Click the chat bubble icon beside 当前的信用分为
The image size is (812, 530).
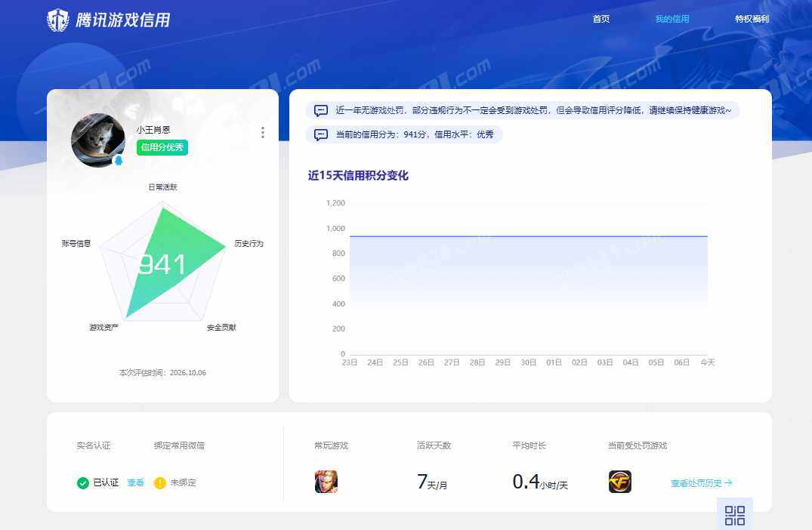point(321,134)
